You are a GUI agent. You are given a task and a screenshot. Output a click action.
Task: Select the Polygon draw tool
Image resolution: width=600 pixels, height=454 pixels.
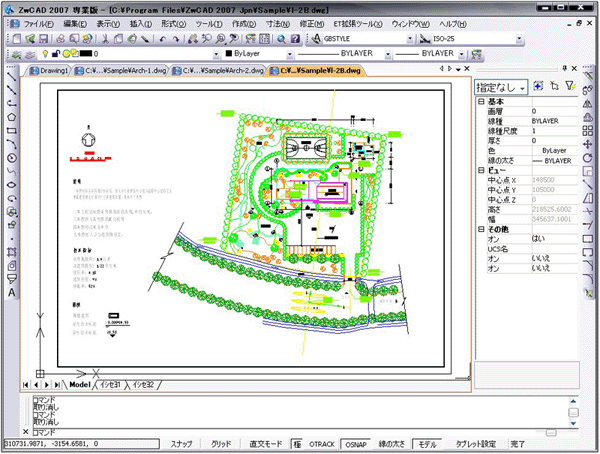(x=11, y=116)
